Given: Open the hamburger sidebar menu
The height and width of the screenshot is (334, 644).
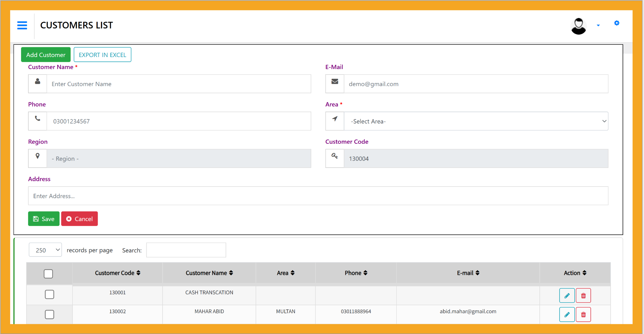Looking at the screenshot, I should (x=22, y=25).
